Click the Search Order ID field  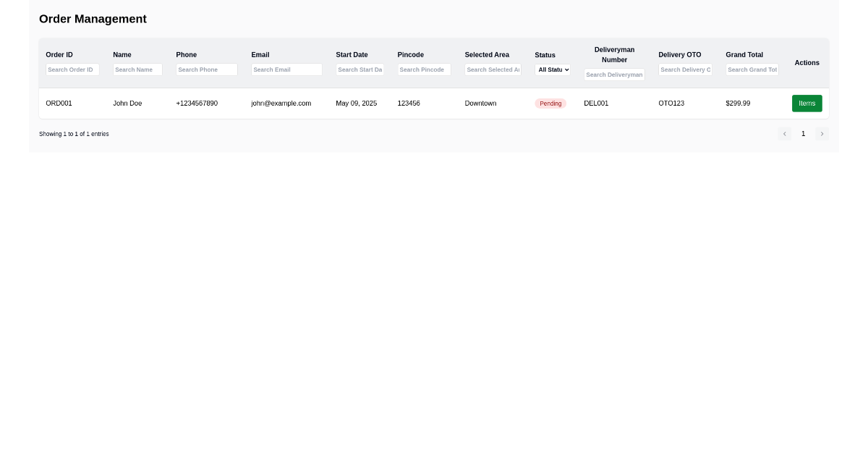tap(72, 69)
